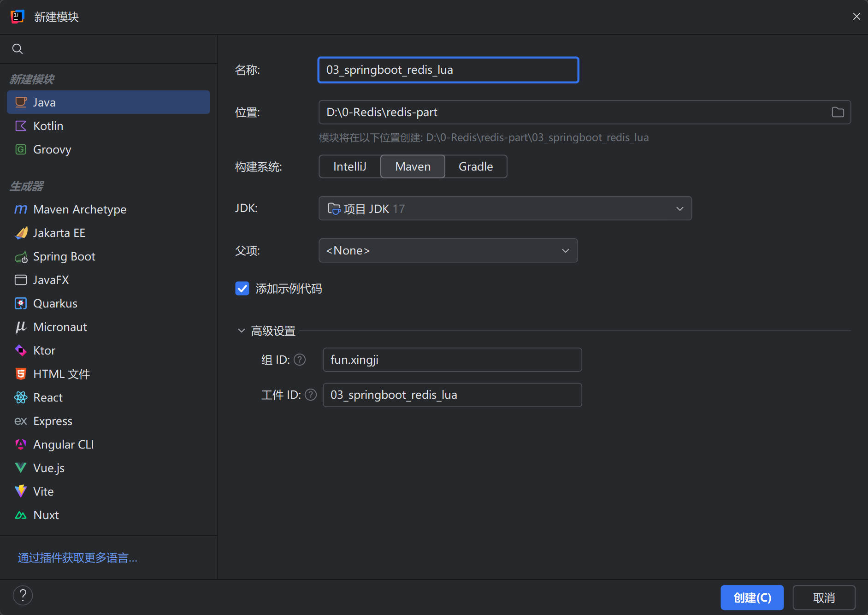
Task: Choose the Maven Archetype generator
Action: click(x=109, y=209)
